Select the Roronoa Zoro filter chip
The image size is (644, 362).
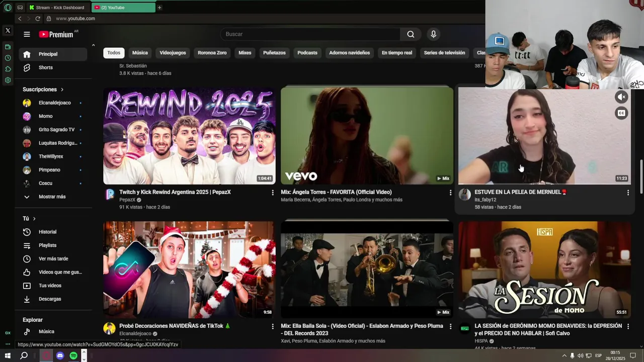tap(212, 53)
